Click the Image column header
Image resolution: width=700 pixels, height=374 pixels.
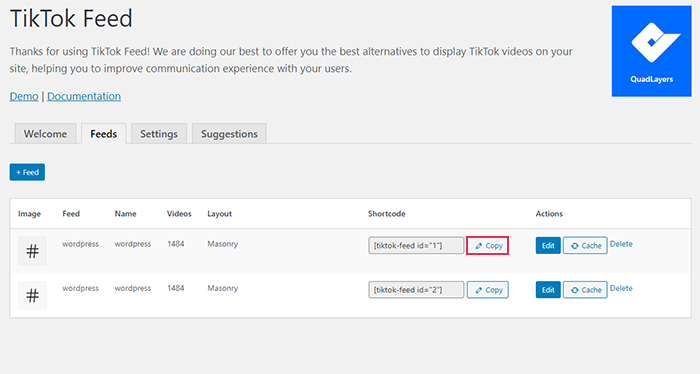point(29,214)
